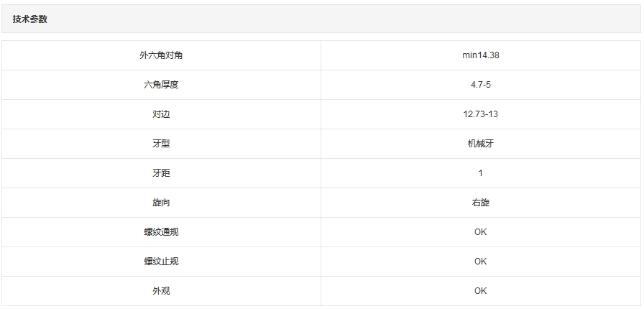Screen dimensions: 644x309
Task: Select the 右旋 value cell
Action: click(x=480, y=203)
